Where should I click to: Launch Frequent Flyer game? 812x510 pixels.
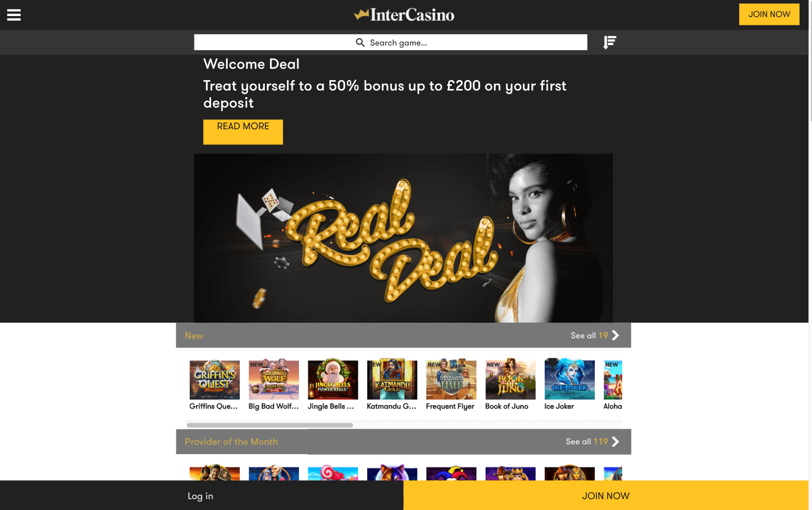(x=451, y=380)
